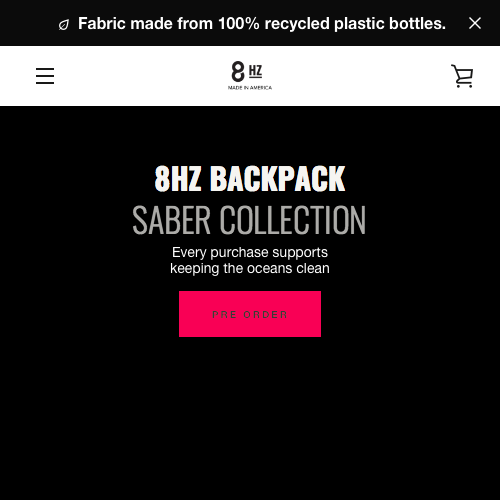Click the figure-8 mark in the logo
Image resolution: width=500 pixels, height=500 pixels.
(x=238, y=71)
